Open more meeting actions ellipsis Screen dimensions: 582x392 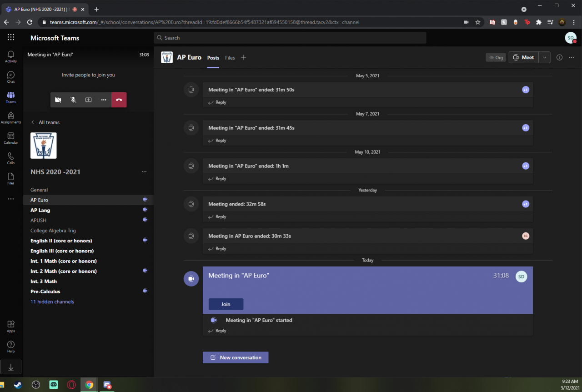click(x=104, y=100)
